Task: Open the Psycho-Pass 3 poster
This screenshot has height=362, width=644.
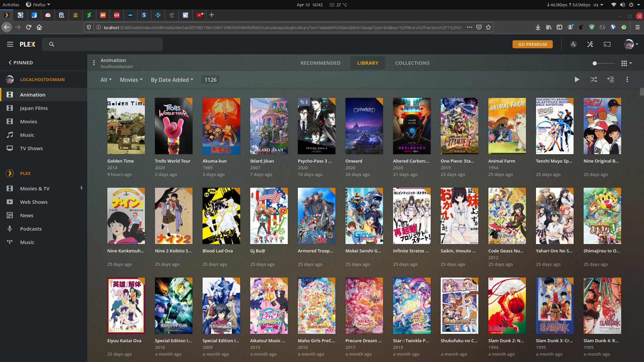Action: [317, 126]
